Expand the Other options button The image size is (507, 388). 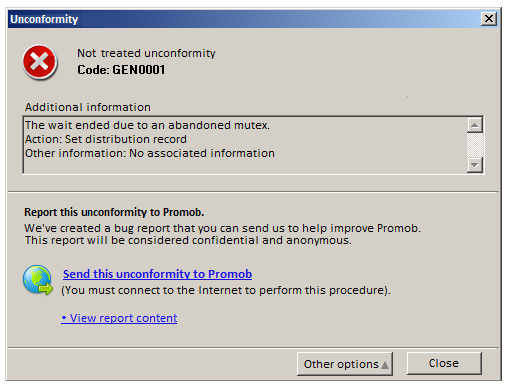click(x=345, y=364)
